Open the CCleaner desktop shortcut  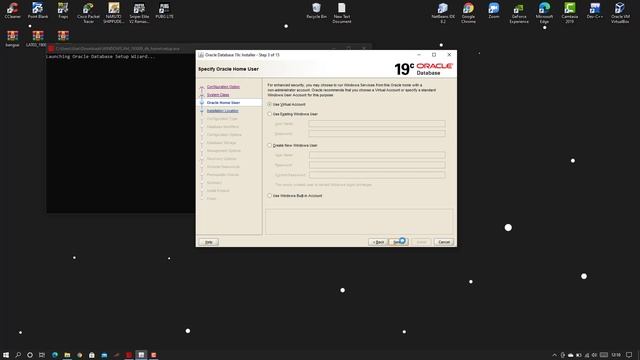click(x=12, y=11)
